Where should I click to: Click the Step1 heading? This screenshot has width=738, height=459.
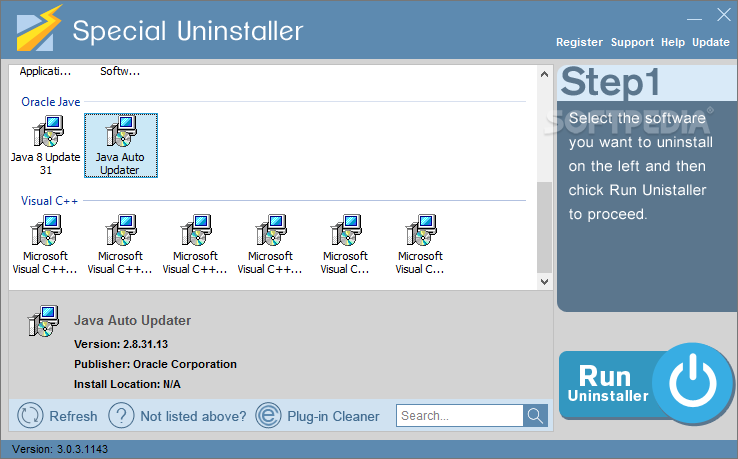[x=610, y=82]
